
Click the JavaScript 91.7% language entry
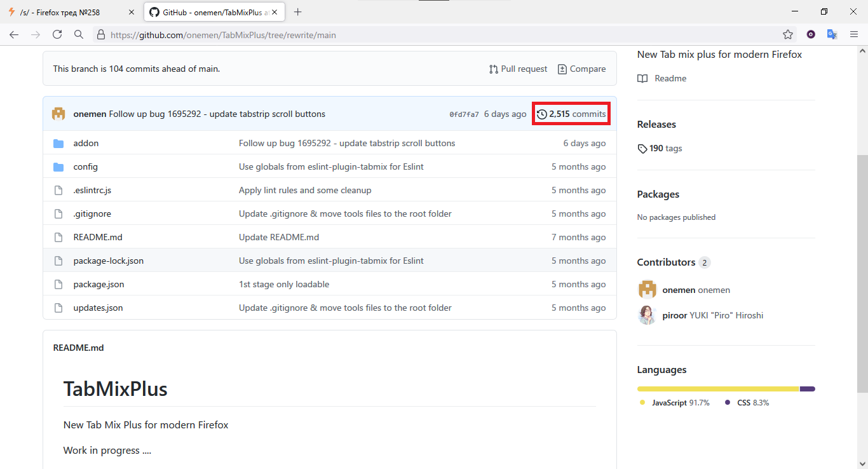[675, 402]
